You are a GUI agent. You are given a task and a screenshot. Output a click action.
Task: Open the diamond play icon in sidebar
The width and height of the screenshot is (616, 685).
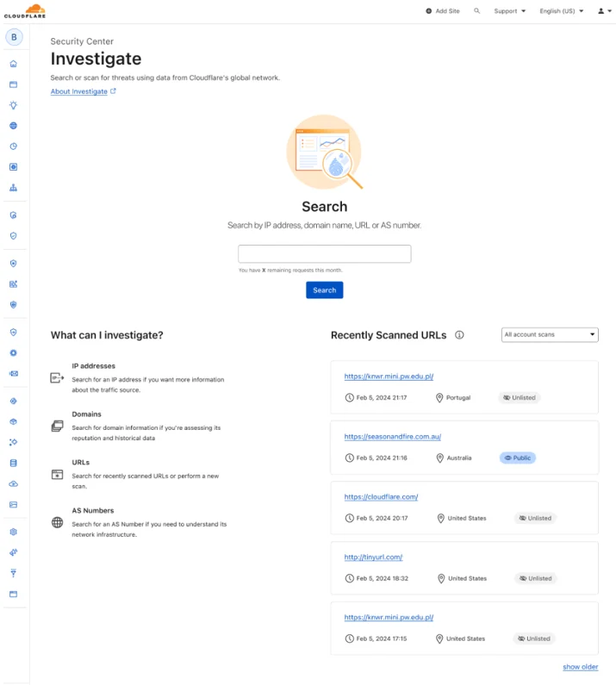[14, 401]
